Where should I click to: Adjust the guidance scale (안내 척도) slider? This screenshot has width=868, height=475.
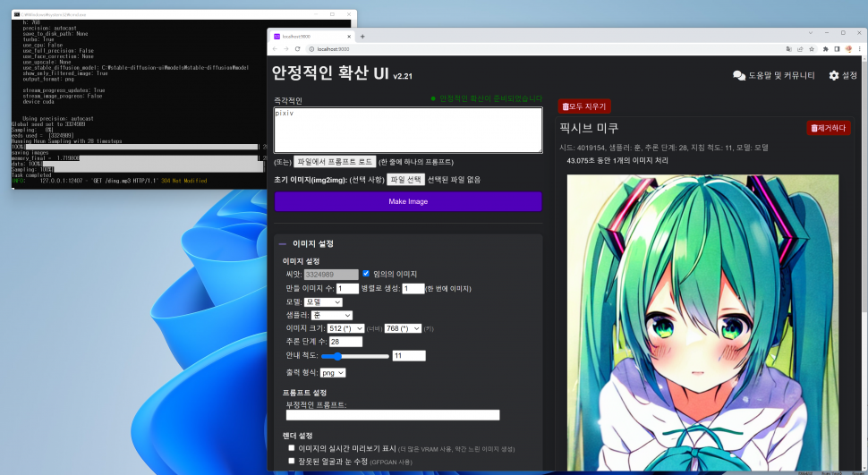click(355, 356)
